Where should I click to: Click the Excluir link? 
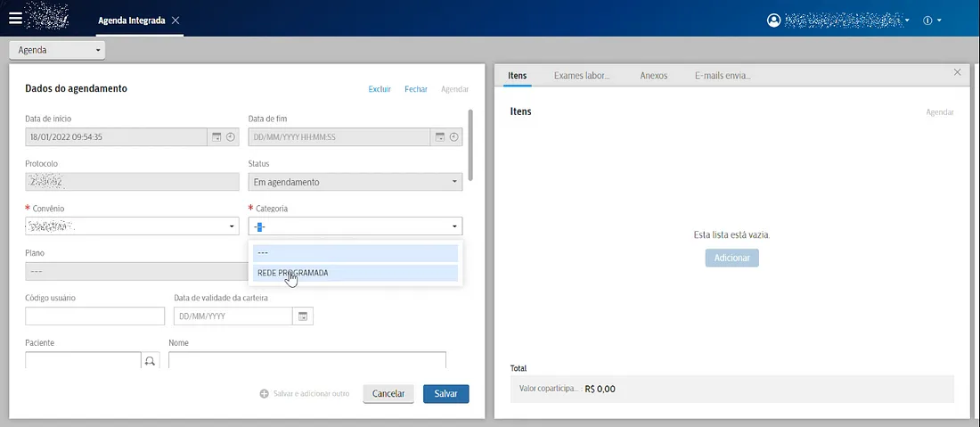click(x=380, y=89)
